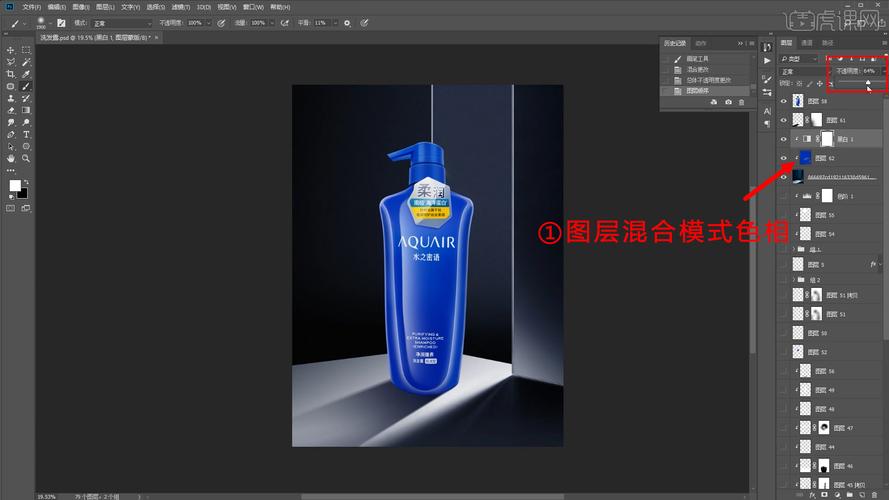Open the 编辑(E) menu
The image size is (889, 500).
tap(56, 7)
